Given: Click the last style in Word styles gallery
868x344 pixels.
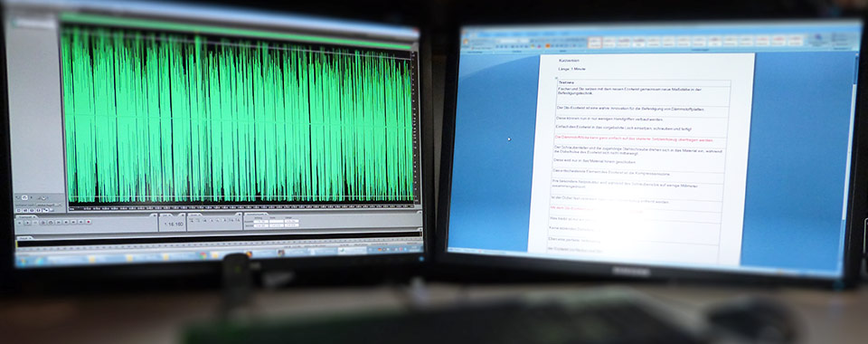Looking at the screenshot, I should tap(796, 42).
